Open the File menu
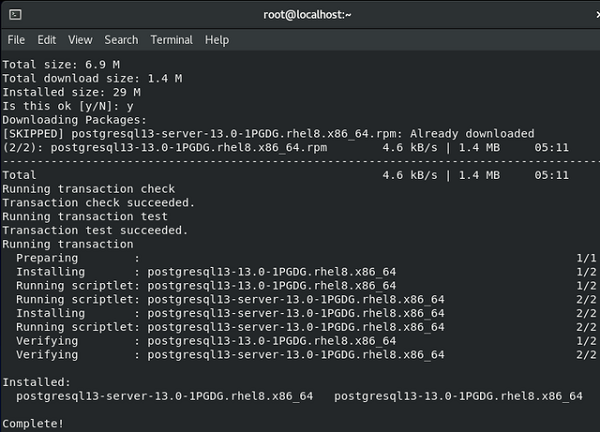Viewport: 600px width, 432px height. tap(16, 40)
